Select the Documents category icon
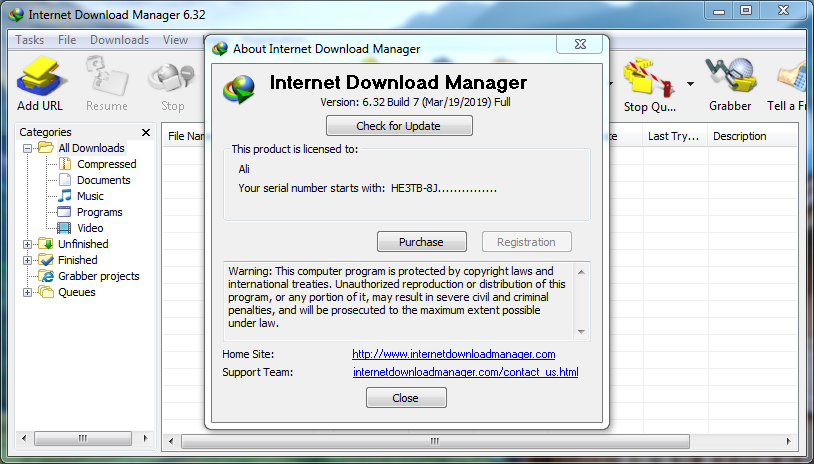This screenshot has height=464, width=814. tap(65, 180)
